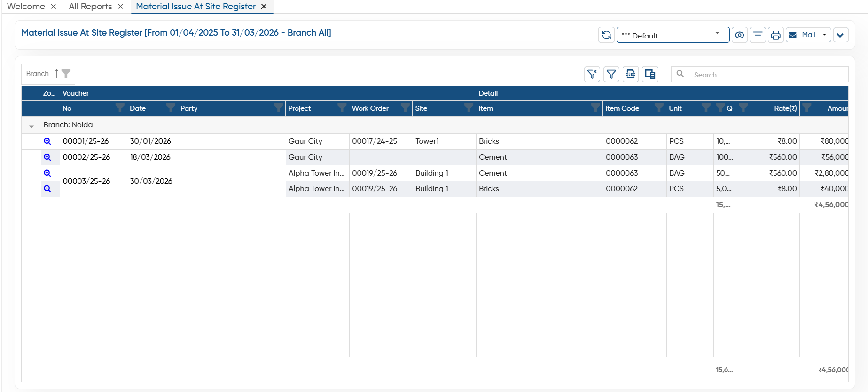Toggle the eye preview button
This screenshot has width=868, height=392.
(740, 35)
